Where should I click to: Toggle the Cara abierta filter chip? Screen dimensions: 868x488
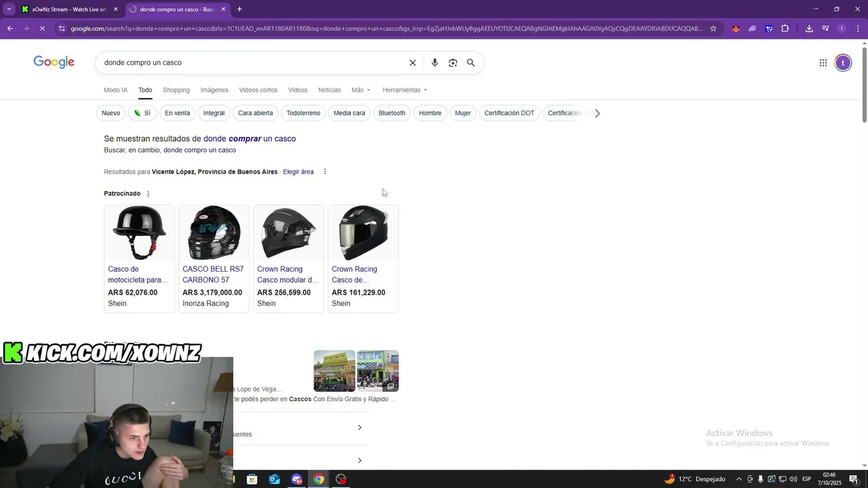[256, 113]
